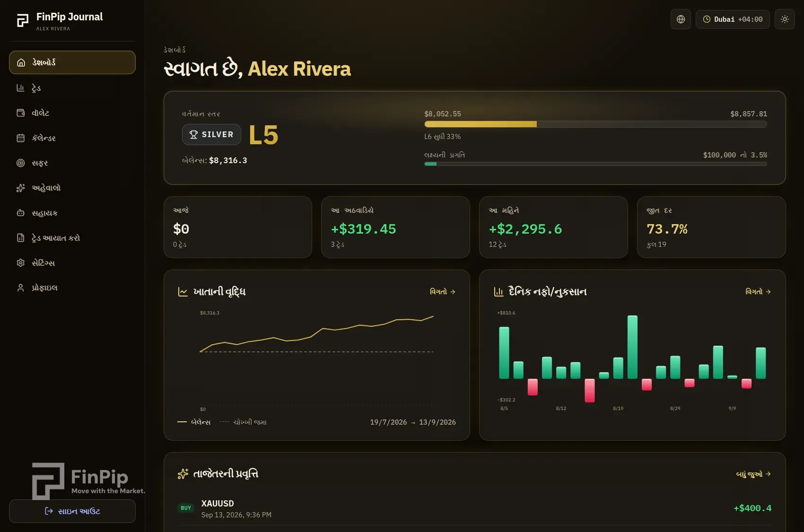Viewport: 804px width, 532px height.
Task: Select the highlighted dashboard menu item
Action: click(72, 62)
